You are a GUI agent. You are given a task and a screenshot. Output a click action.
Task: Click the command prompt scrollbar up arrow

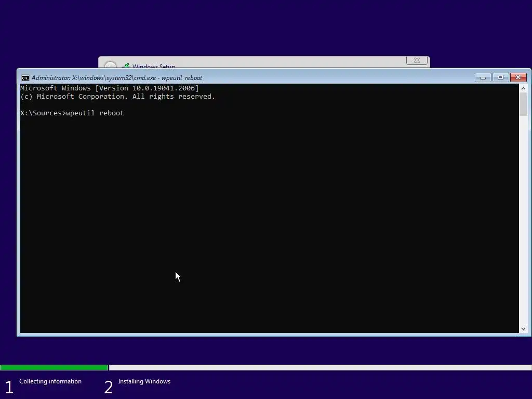pos(523,88)
